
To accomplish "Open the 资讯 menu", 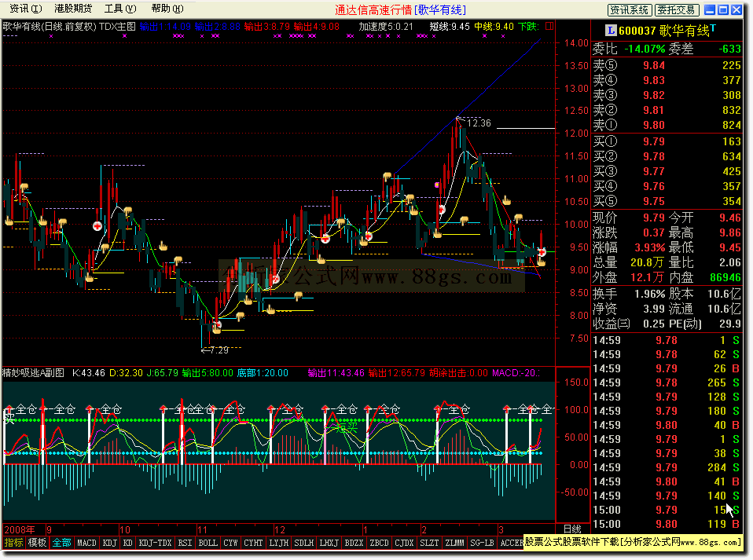I will point(26,9).
